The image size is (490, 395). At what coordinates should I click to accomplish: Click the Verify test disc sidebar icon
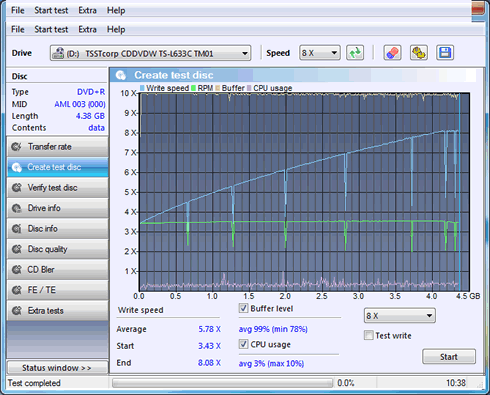pyautogui.click(x=16, y=188)
